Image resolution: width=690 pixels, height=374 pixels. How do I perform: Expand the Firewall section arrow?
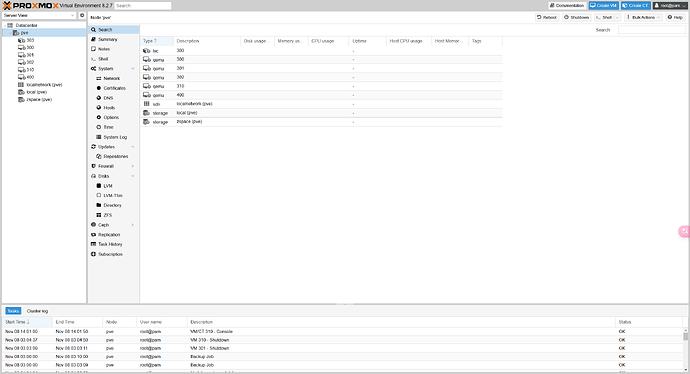pyautogui.click(x=133, y=166)
